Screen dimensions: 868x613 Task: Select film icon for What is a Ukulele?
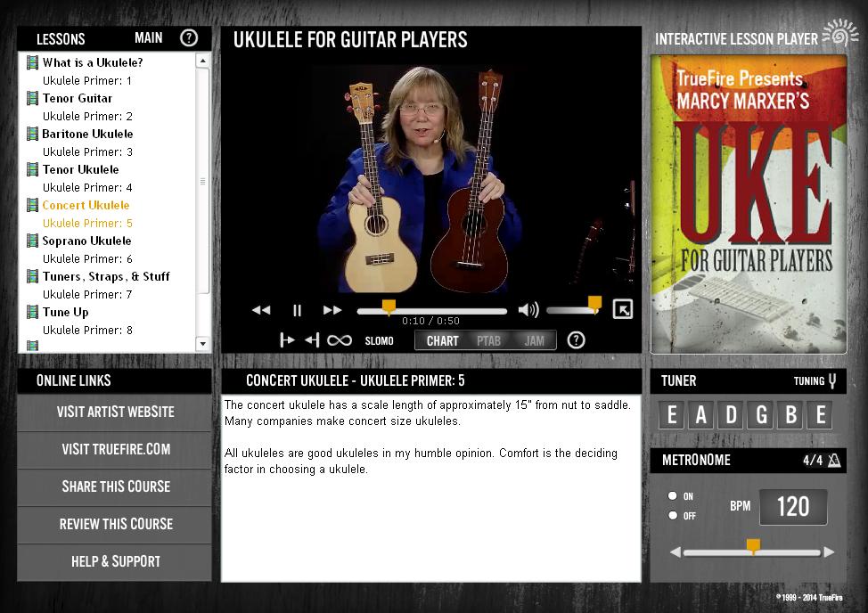(x=33, y=62)
